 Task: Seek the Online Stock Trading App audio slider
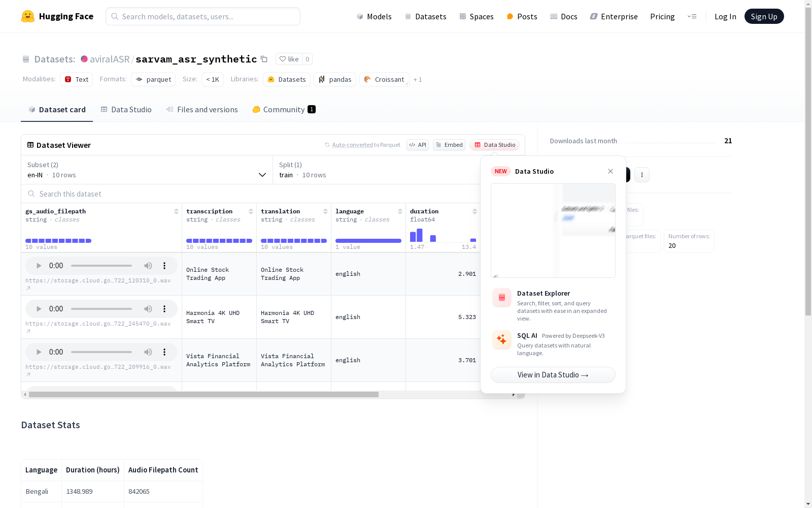pyautogui.click(x=101, y=266)
